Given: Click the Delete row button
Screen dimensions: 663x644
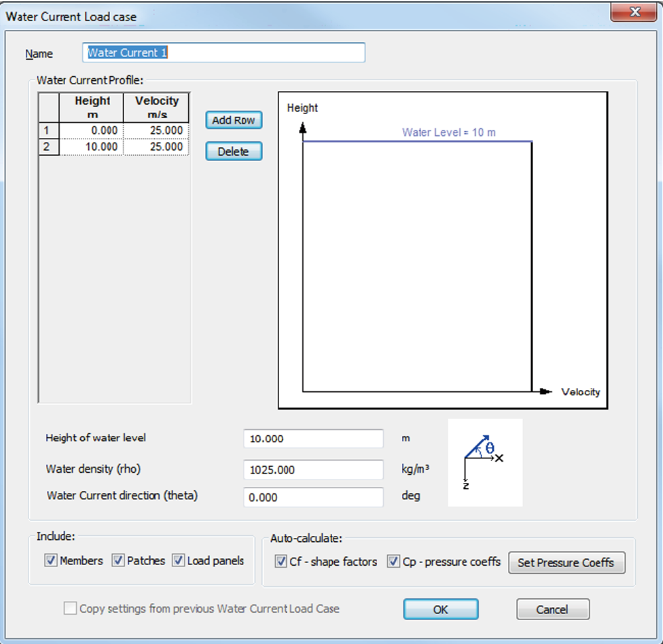Looking at the screenshot, I should click(x=234, y=151).
